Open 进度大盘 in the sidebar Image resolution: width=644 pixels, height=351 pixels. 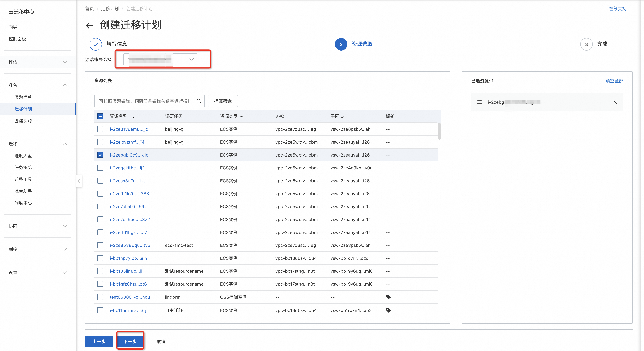(23, 156)
